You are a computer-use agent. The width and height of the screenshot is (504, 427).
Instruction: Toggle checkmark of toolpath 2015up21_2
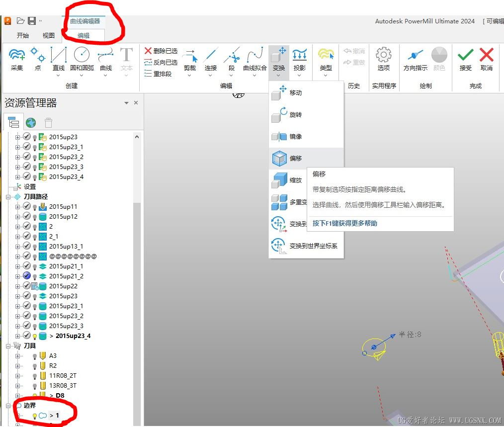(x=27, y=276)
